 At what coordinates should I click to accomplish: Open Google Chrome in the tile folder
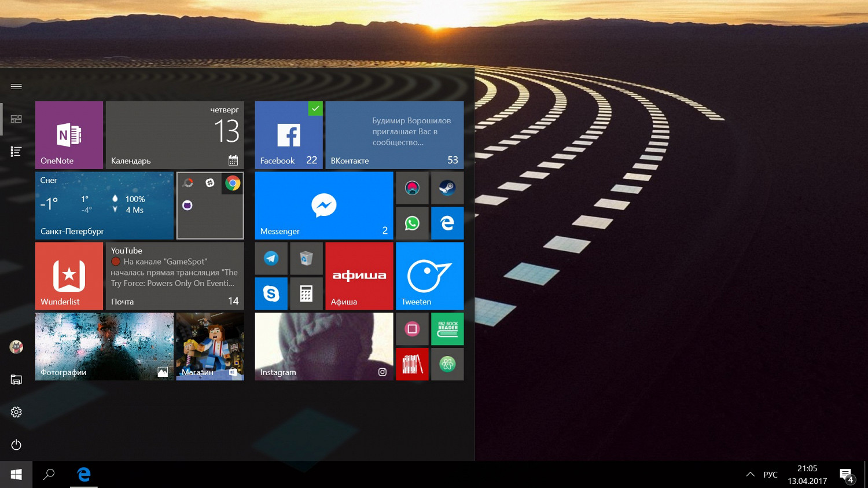point(233,184)
